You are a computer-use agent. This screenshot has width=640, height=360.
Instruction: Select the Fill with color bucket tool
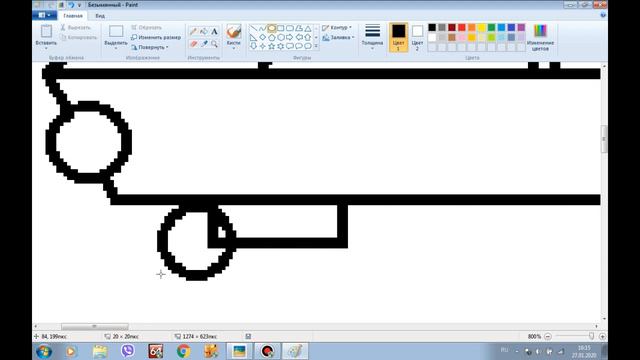pyautogui.click(x=204, y=31)
